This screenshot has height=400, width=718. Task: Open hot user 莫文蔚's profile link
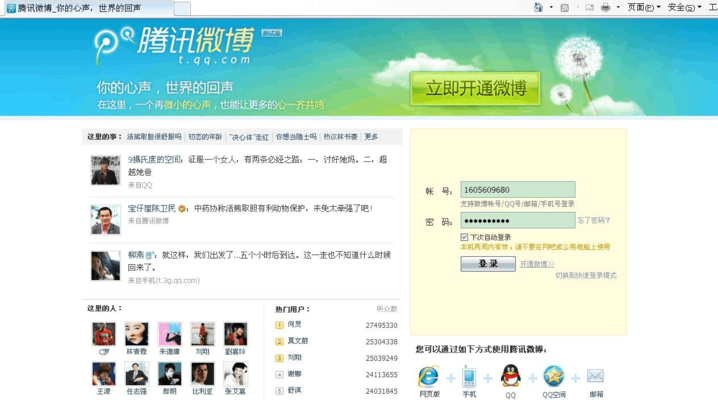click(x=298, y=341)
